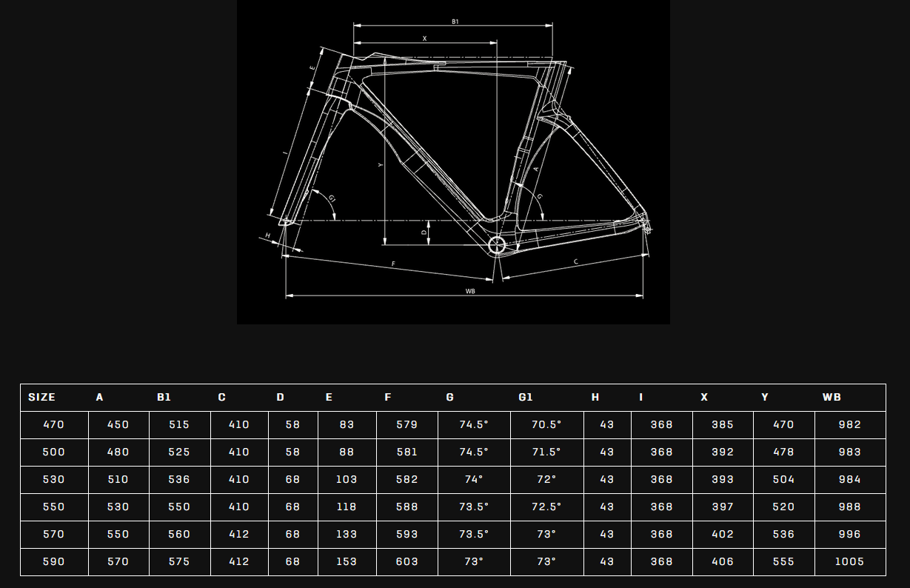Click the F dimension label on the diagram

[x=393, y=264]
